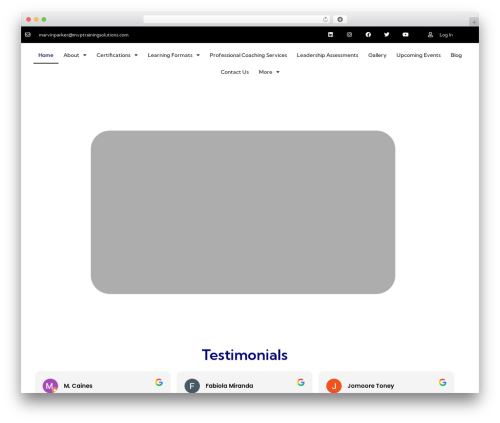Open the Blog page
This screenshot has width=500, height=423.
coord(456,55)
